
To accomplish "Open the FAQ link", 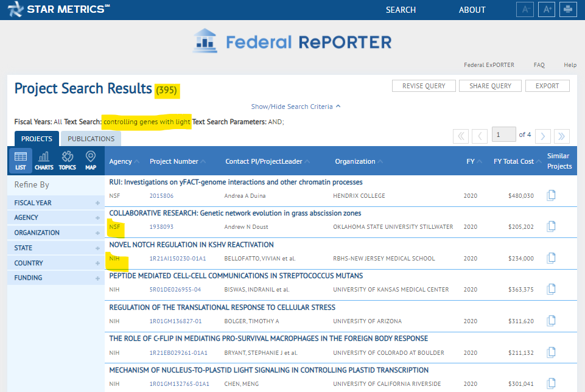I will [539, 65].
